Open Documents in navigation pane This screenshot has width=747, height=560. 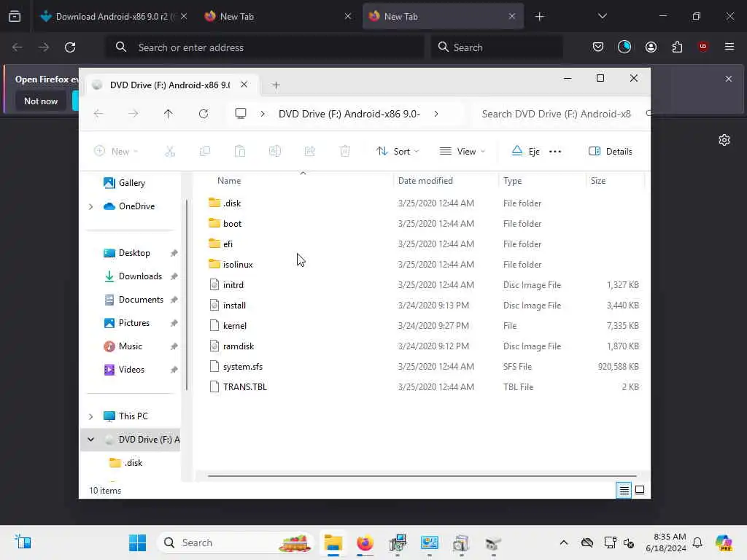(141, 300)
